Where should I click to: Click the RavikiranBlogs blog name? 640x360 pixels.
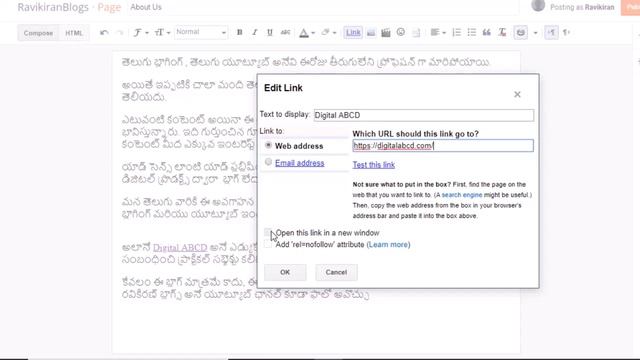53,7
